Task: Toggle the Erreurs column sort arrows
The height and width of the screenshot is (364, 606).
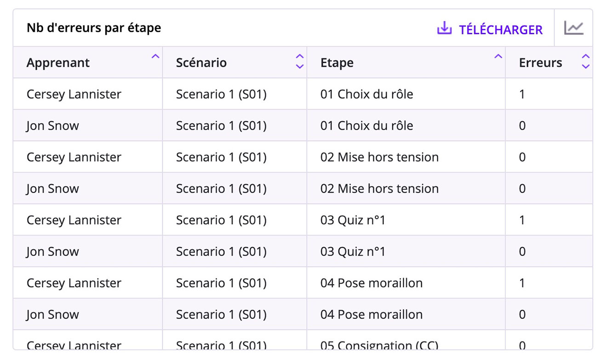Action: (x=585, y=62)
